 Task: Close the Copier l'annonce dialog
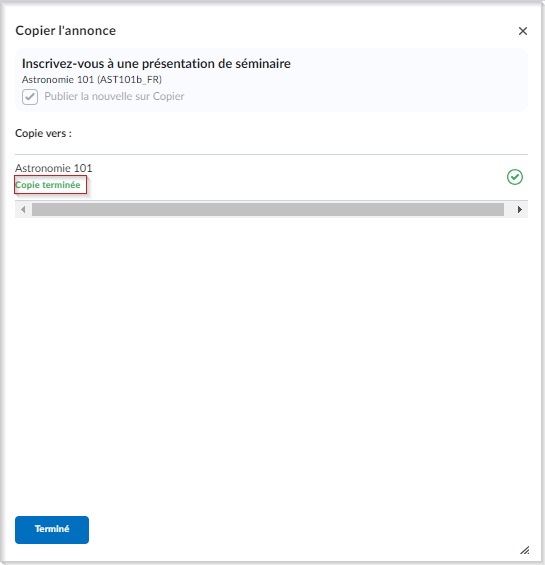523,31
